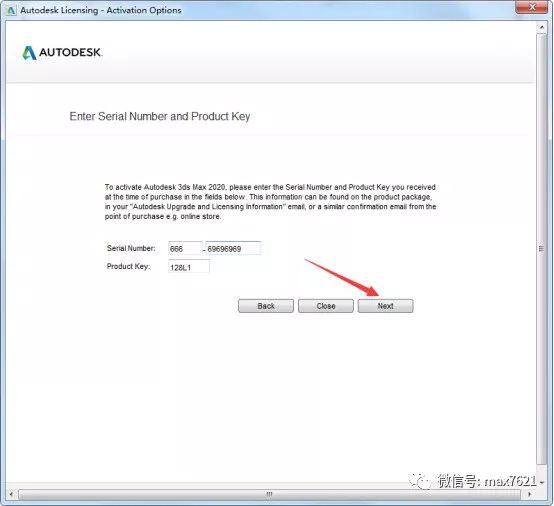Click the 'Autodesk Licensing - Activation Options' window title

(101, 10)
